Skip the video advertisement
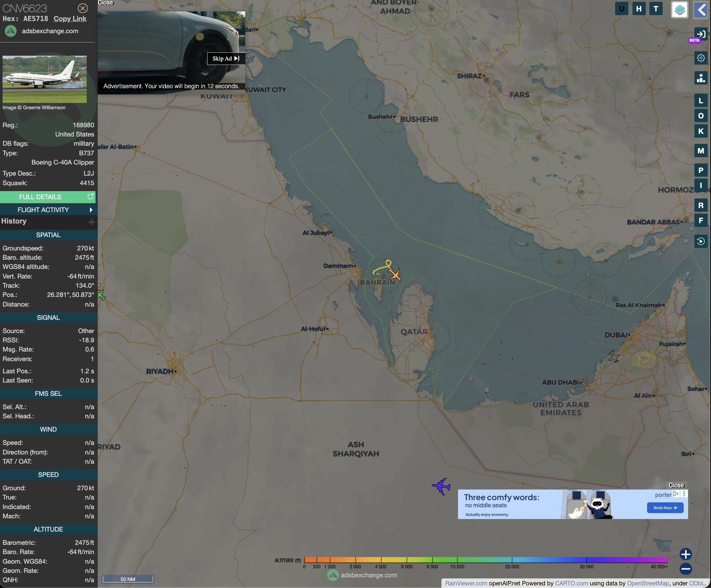The height and width of the screenshot is (588, 711). click(x=226, y=59)
